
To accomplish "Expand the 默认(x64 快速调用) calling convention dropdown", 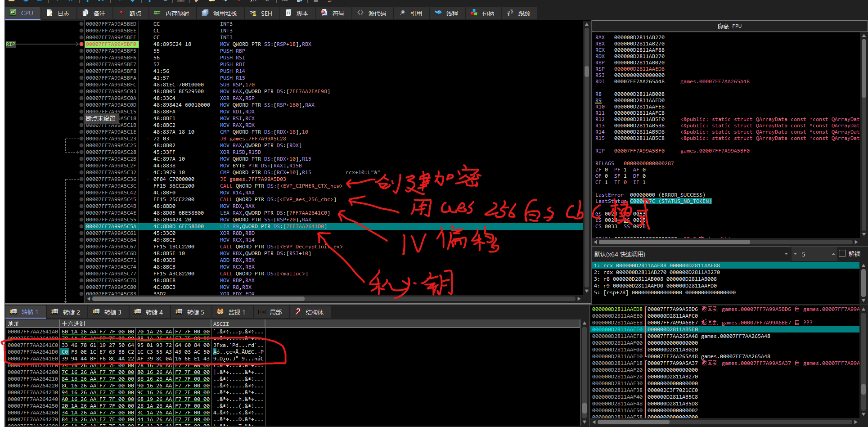I will click(x=786, y=254).
